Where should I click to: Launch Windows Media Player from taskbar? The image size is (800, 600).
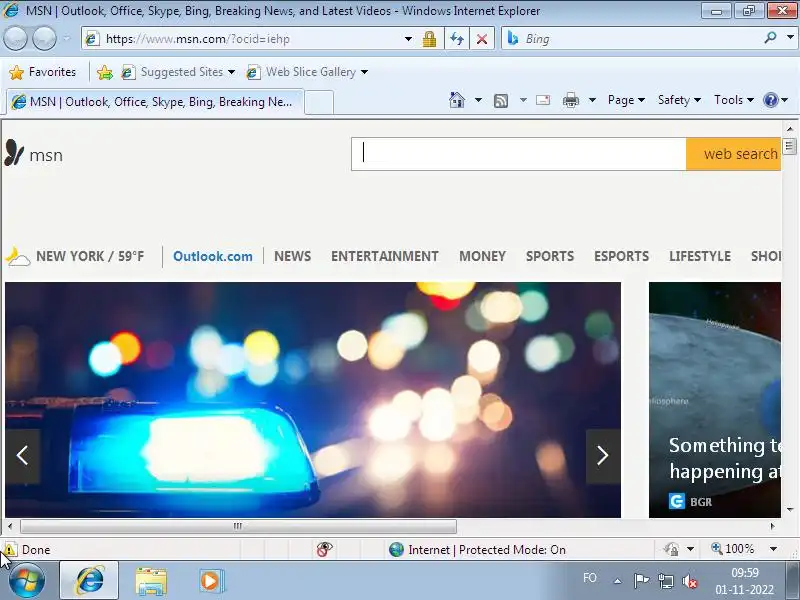[210, 581]
